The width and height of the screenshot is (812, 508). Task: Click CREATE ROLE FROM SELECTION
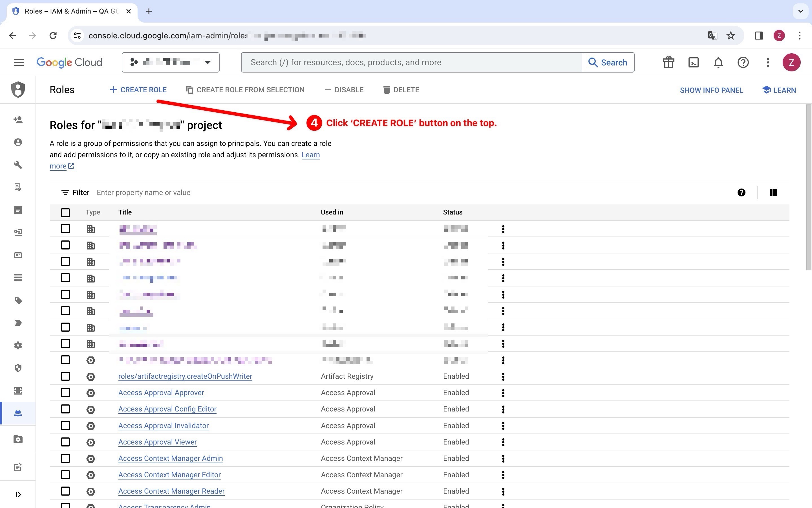[245, 90]
